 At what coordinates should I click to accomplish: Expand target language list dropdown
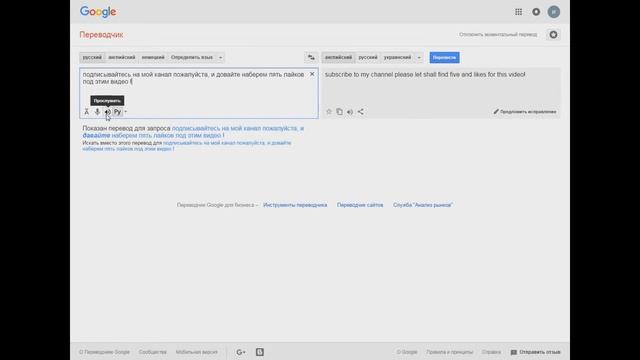[x=419, y=58]
